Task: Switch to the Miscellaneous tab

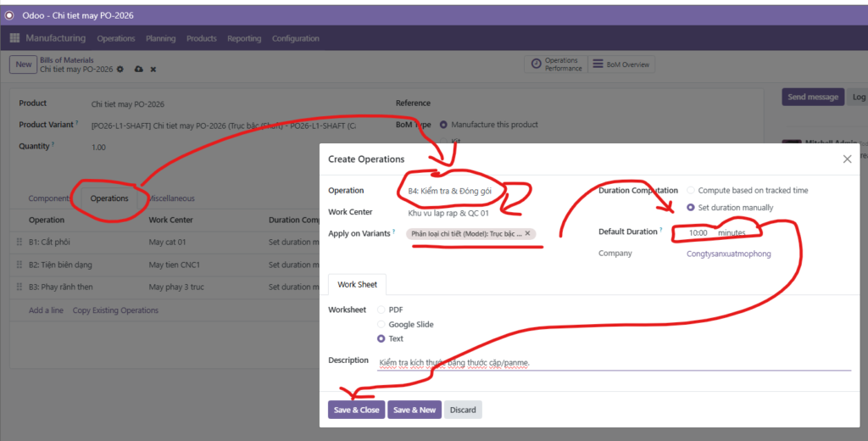Action: (x=172, y=198)
